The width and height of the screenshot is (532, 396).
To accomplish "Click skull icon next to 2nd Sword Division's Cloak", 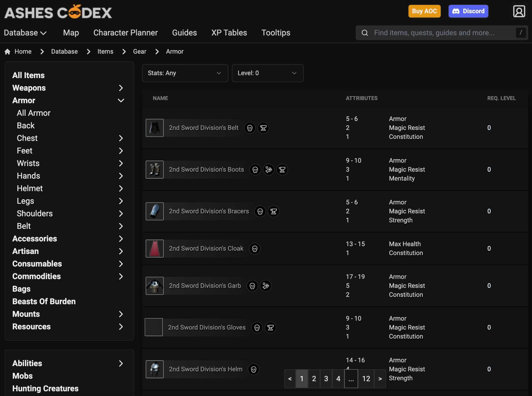I will pyautogui.click(x=255, y=249).
